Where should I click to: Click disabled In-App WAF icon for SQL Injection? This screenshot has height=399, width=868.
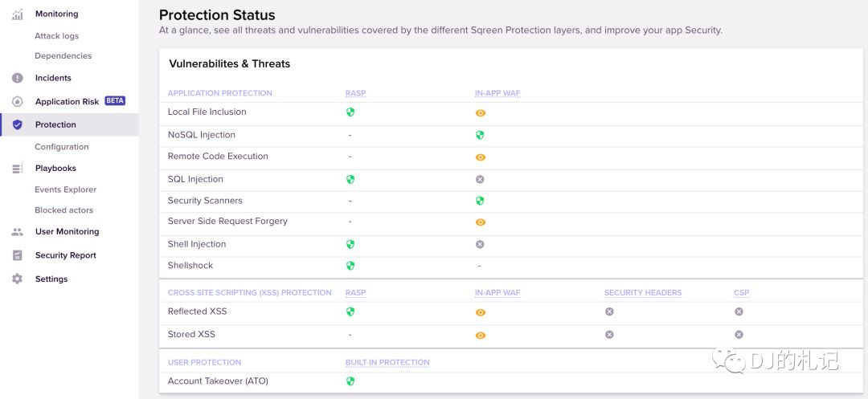[480, 180]
